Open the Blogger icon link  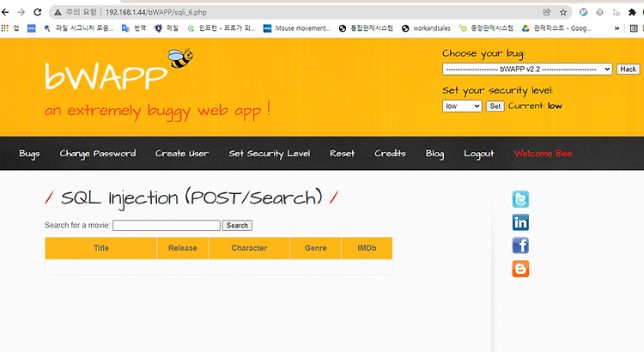pos(520,269)
